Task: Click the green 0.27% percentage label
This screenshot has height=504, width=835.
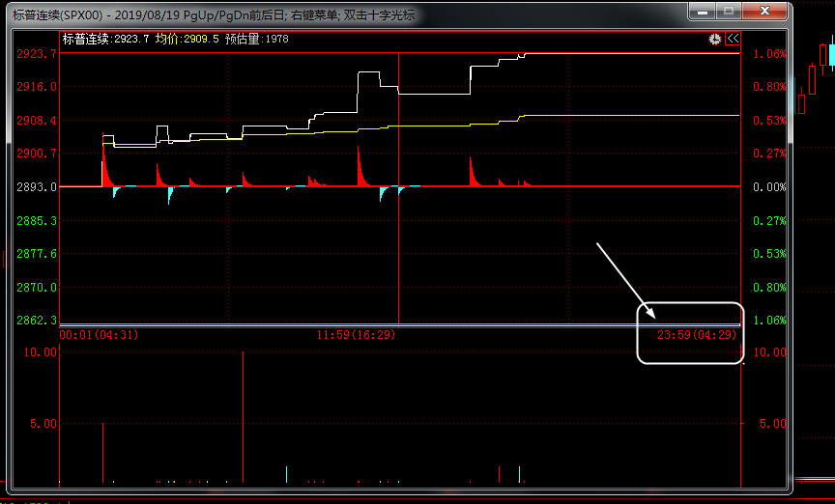Action: click(x=769, y=220)
